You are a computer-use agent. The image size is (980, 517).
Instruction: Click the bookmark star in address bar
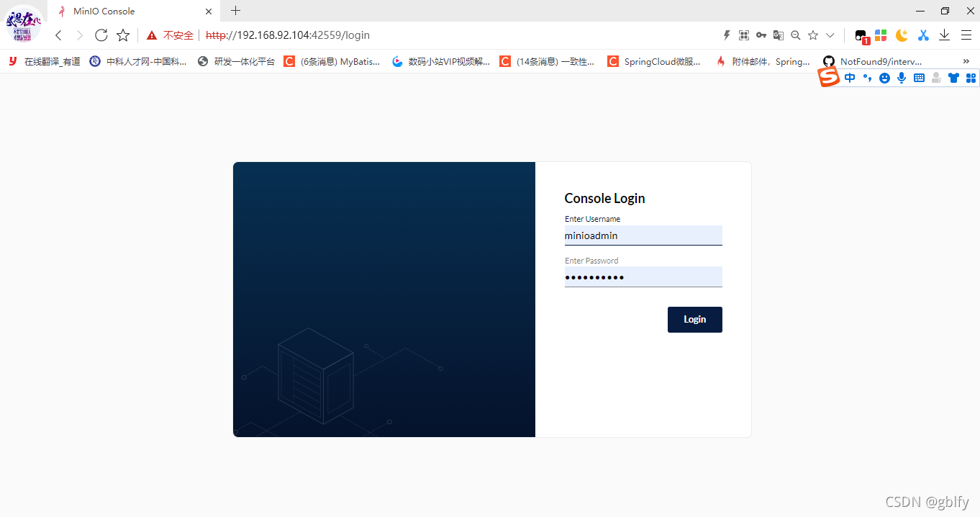click(x=813, y=35)
